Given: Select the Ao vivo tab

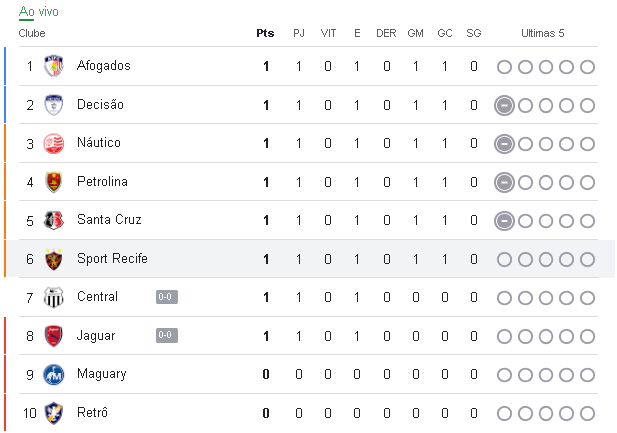Looking at the screenshot, I should [x=39, y=12].
